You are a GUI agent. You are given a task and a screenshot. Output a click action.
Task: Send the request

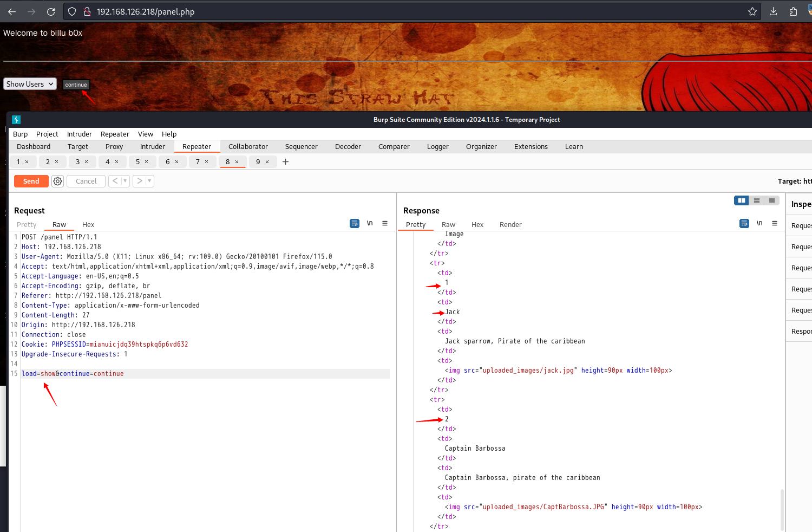(x=31, y=181)
